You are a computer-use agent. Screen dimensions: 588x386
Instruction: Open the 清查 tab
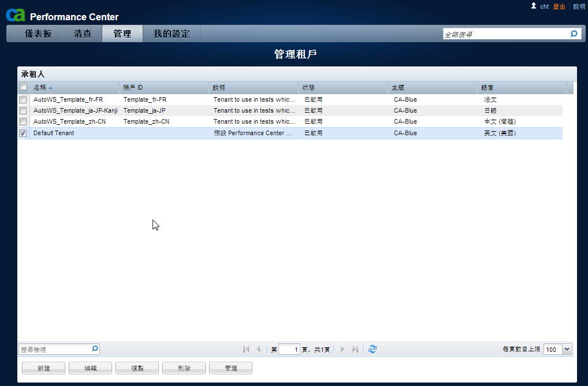(83, 34)
